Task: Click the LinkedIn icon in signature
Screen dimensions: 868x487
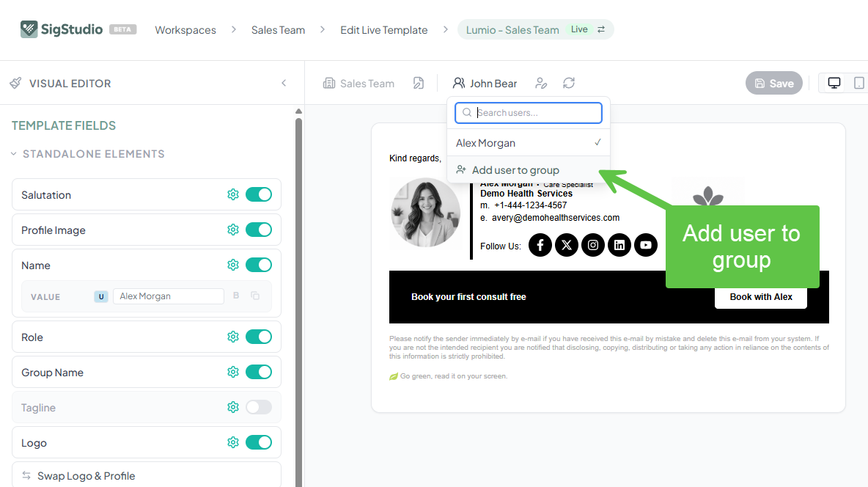Action: (619, 245)
